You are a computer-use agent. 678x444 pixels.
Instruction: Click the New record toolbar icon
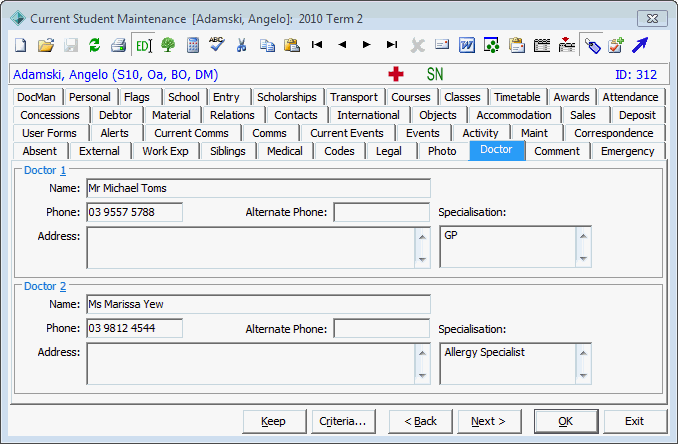point(20,45)
